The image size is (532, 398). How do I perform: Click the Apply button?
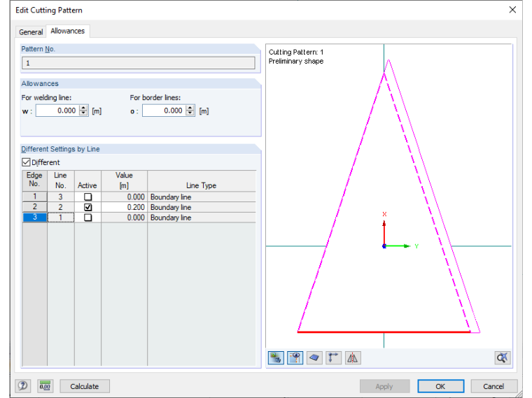tap(384, 386)
